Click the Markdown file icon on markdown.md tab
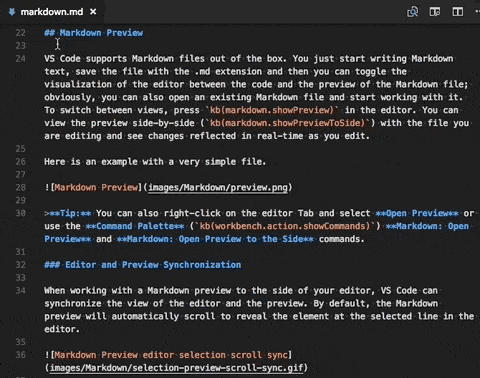480x378 pixels. [12, 12]
